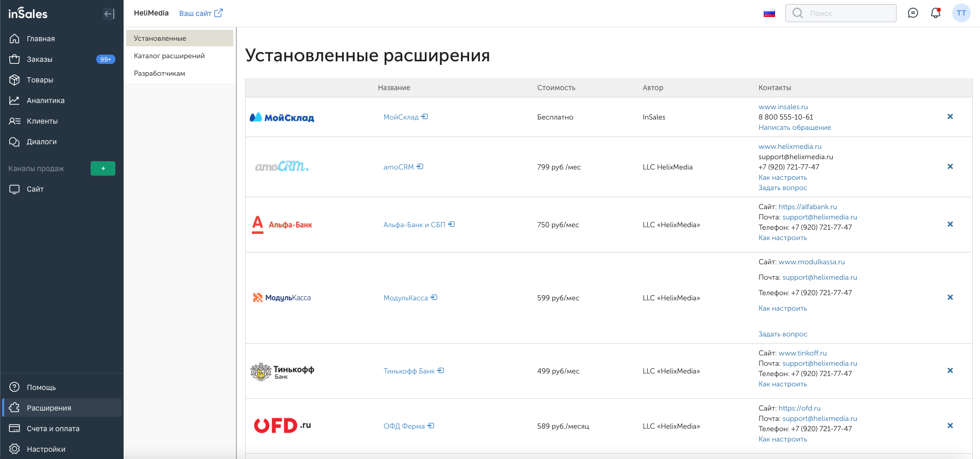Add a sales channel with green plus
980x459 pixels.
(x=103, y=168)
